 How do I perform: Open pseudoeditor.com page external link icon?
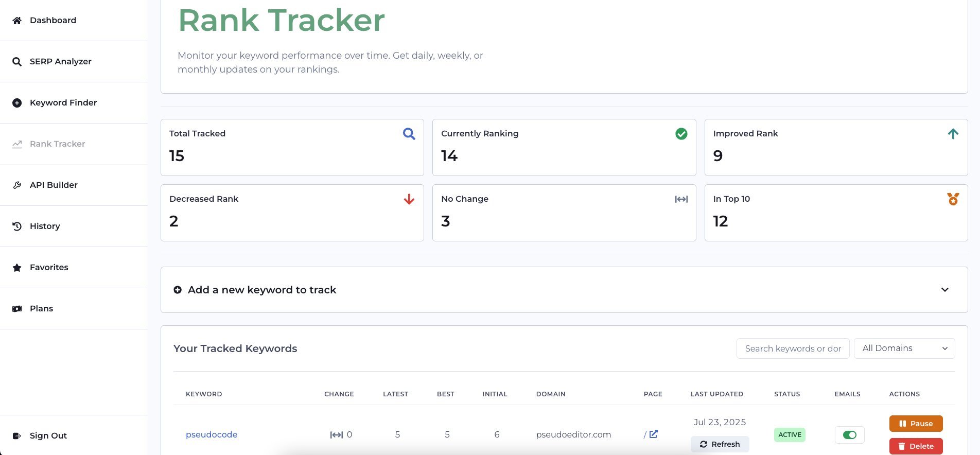(653, 434)
